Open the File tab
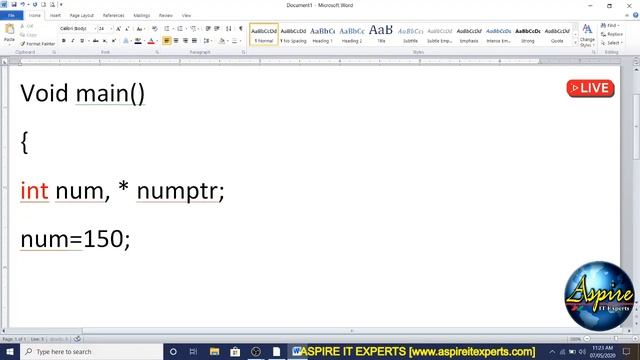The width and height of the screenshot is (640, 360). [11, 16]
